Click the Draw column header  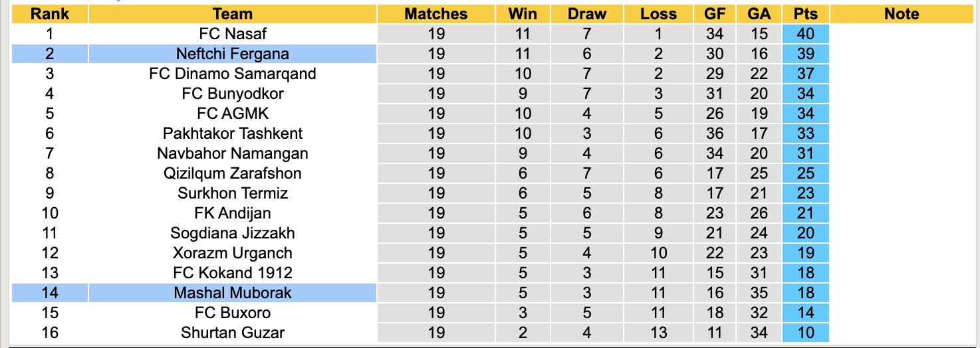[x=587, y=14]
